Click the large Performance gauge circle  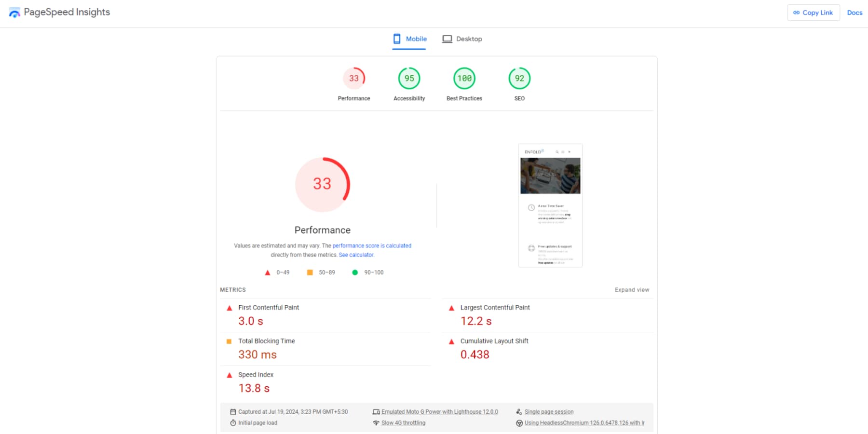(x=323, y=184)
